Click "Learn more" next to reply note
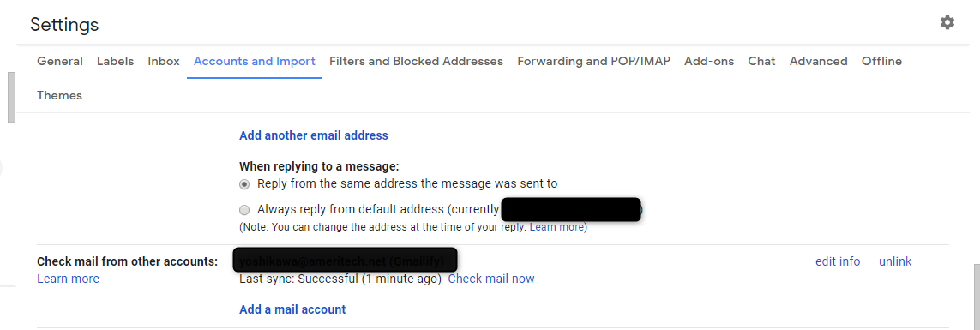The height and width of the screenshot is (330, 980). (x=556, y=227)
